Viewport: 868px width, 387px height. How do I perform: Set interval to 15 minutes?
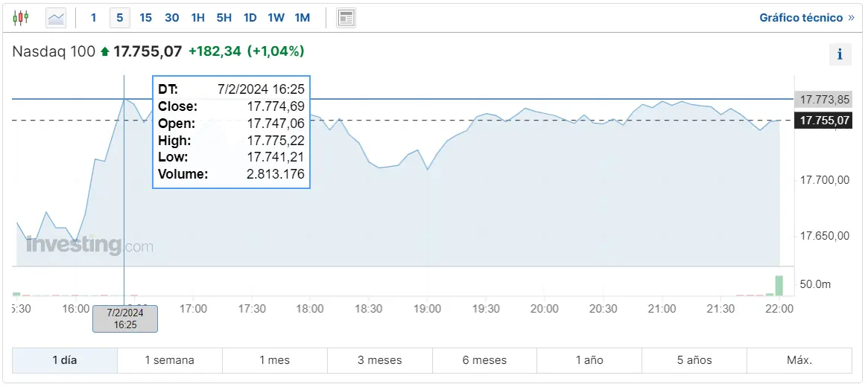[x=145, y=18]
